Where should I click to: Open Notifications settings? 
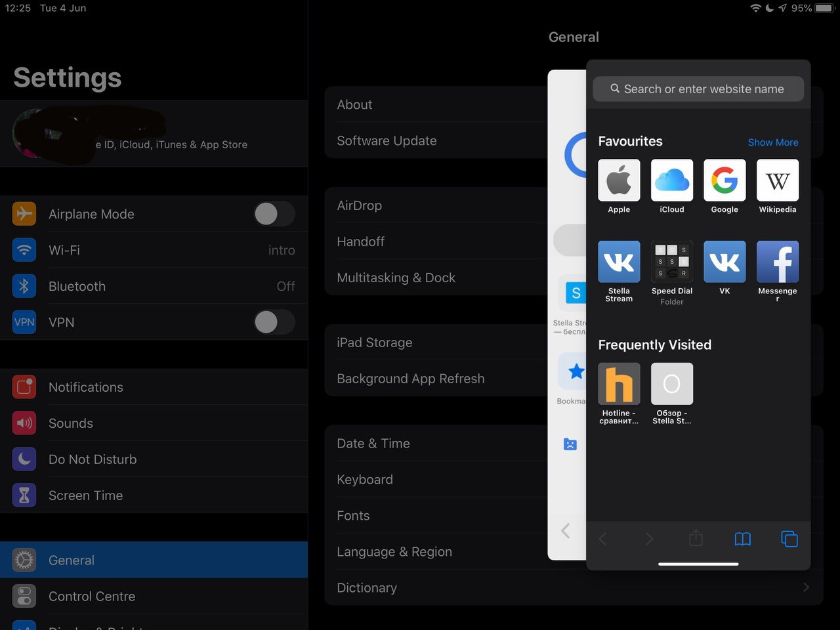[x=154, y=387]
